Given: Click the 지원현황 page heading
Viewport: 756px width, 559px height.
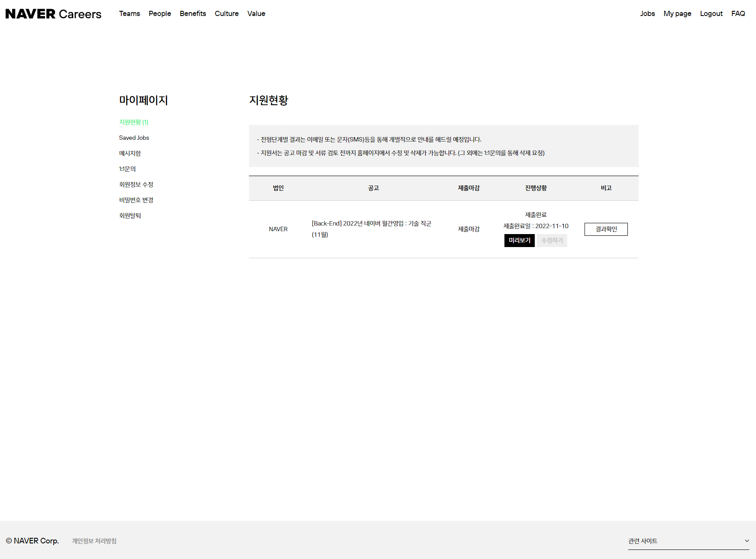Looking at the screenshot, I should coord(268,100).
